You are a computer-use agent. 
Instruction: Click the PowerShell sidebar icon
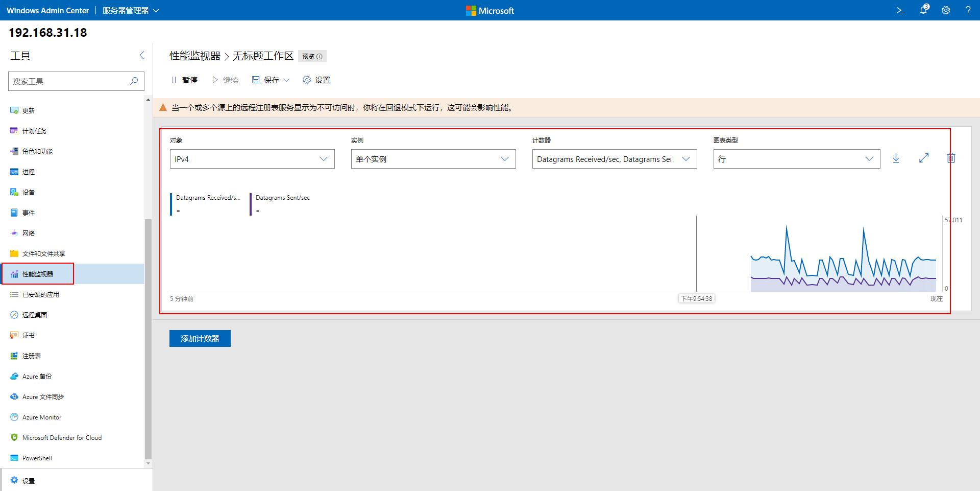(x=14, y=458)
